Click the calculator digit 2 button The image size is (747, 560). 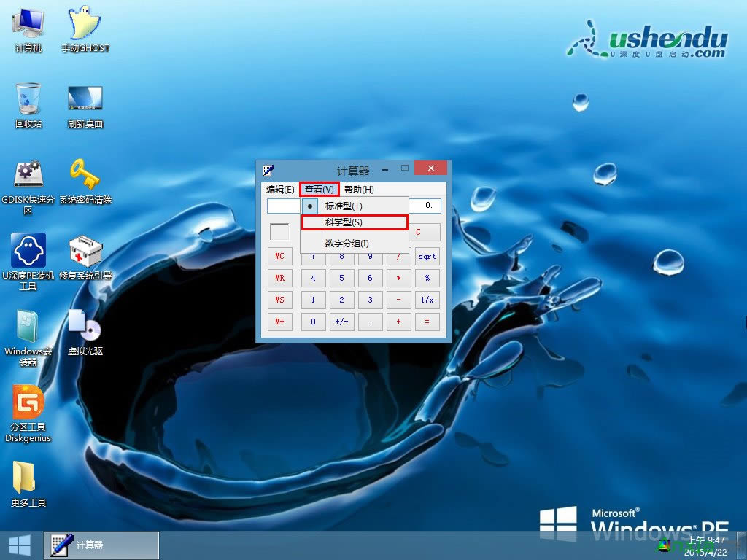tap(341, 300)
